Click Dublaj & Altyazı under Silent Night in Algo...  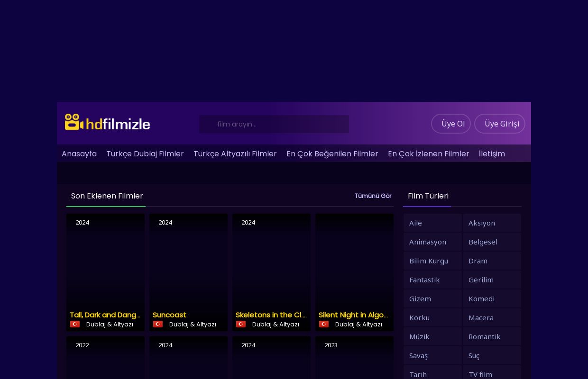tap(358, 325)
